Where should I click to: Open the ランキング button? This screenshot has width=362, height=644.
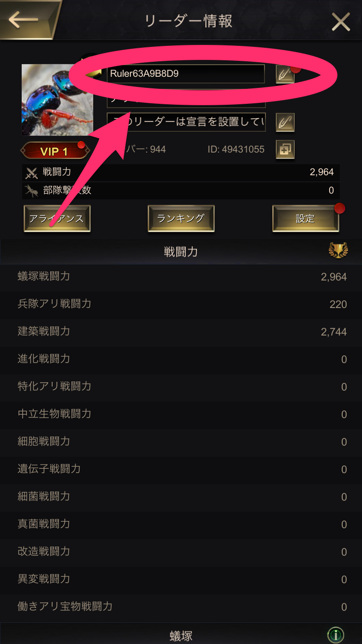click(181, 219)
